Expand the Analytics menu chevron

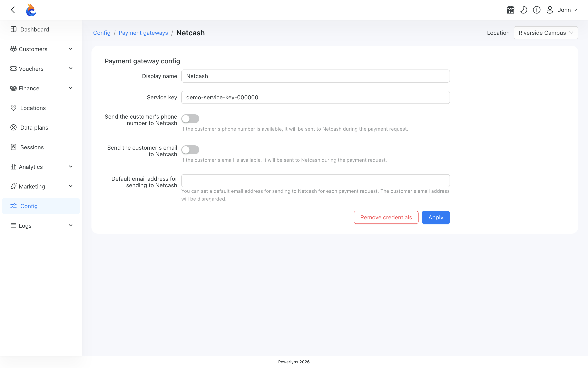point(71,167)
